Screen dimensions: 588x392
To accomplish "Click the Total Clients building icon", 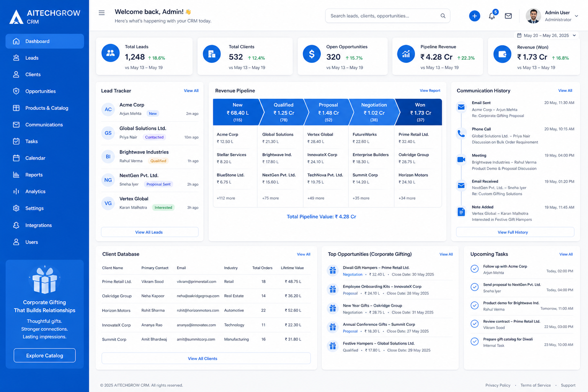I will (212, 54).
